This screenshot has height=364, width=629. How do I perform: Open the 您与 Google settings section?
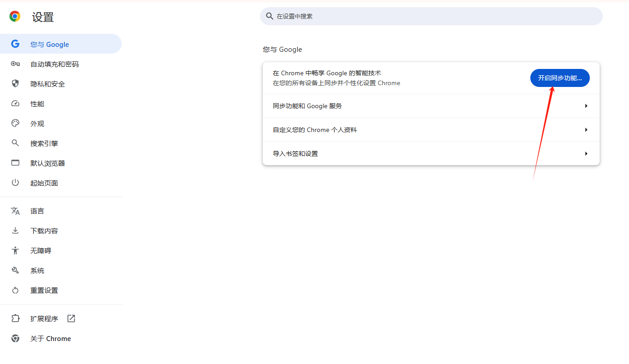pyautogui.click(x=61, y=44)
